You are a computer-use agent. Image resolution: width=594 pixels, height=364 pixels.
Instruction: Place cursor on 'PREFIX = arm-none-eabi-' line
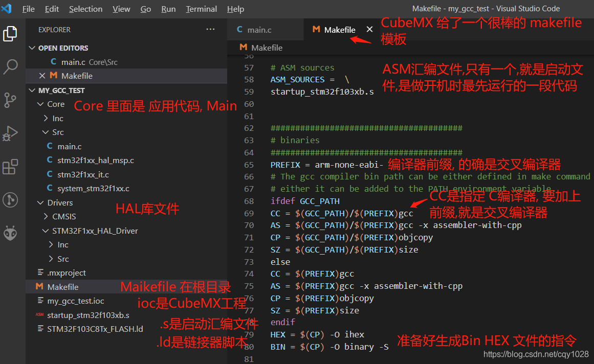click(327, 165)
